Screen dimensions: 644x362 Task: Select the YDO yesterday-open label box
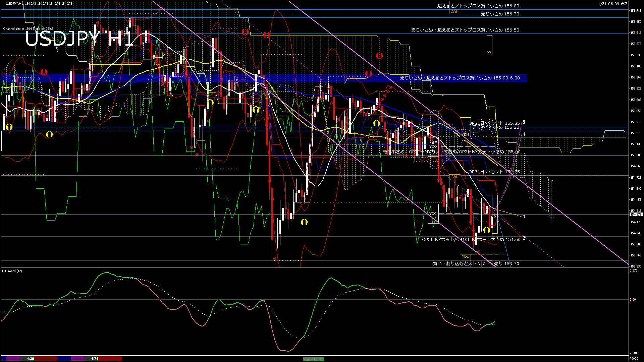[x=433, y=146]
